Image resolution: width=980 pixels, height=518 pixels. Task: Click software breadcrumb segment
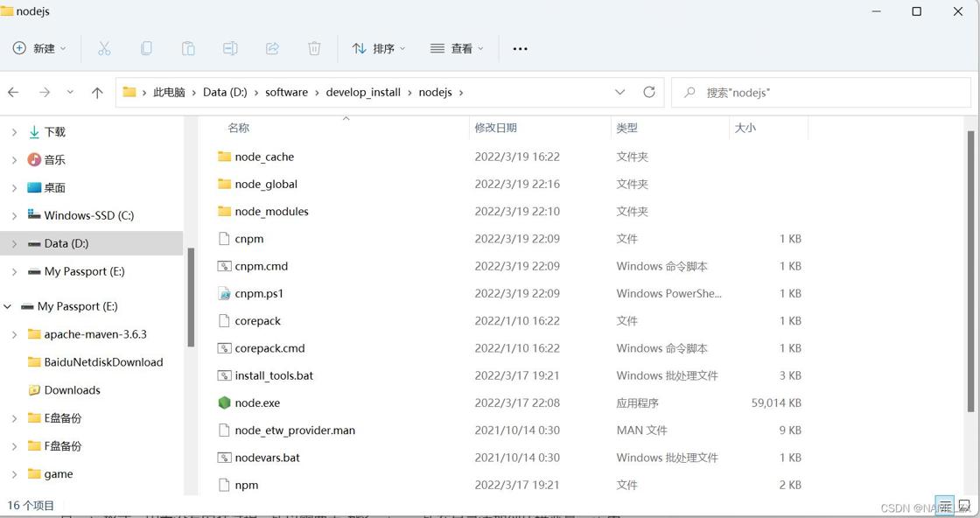pyautogui.click(x=286, y=93)
